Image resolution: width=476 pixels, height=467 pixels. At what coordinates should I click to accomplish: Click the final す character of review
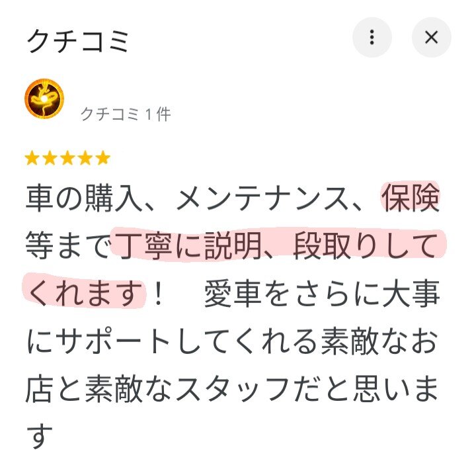[40, 436]
